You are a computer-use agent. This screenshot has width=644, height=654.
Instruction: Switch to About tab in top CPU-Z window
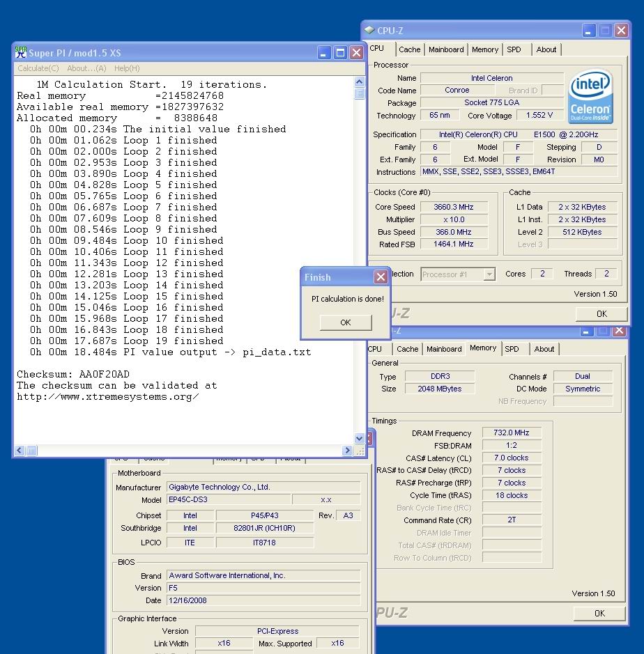[546, 49]
